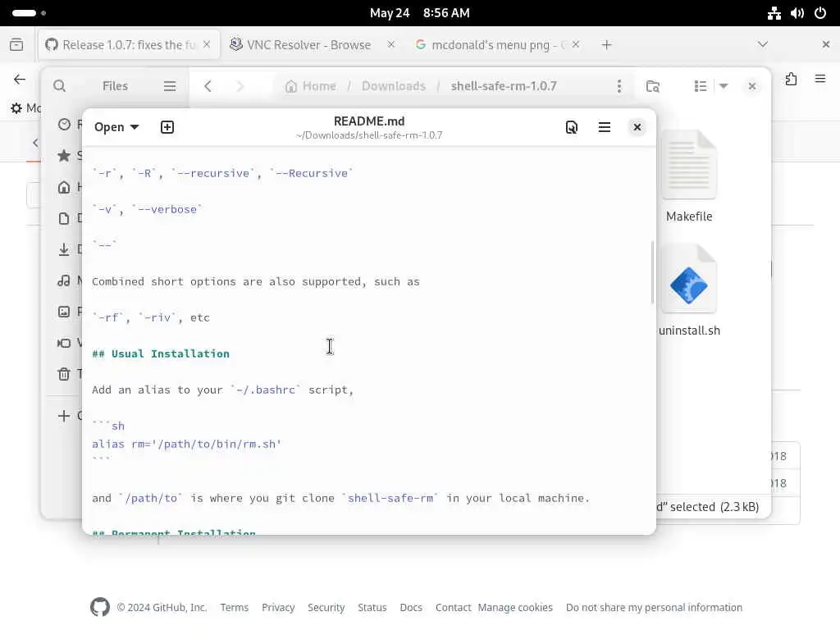Click the Manage cookies footer link
The image size is (840, 630).
point(515,608)
